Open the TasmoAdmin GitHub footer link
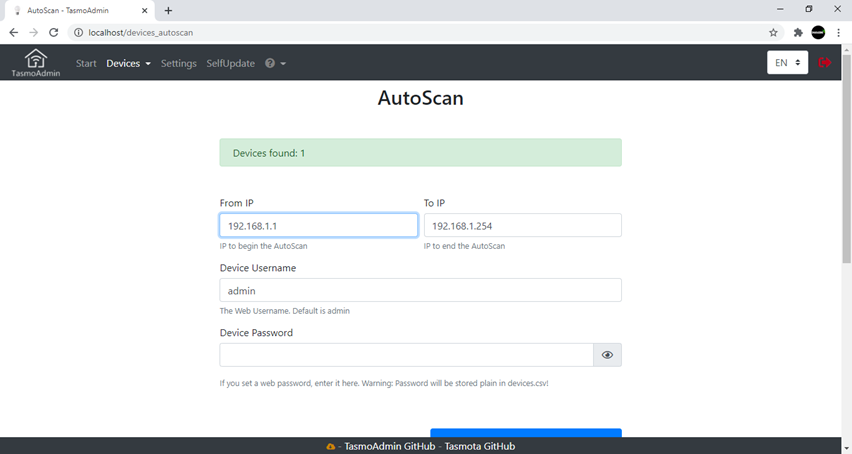This screenshot has width=852, height=454. click(x=390, y=446)
